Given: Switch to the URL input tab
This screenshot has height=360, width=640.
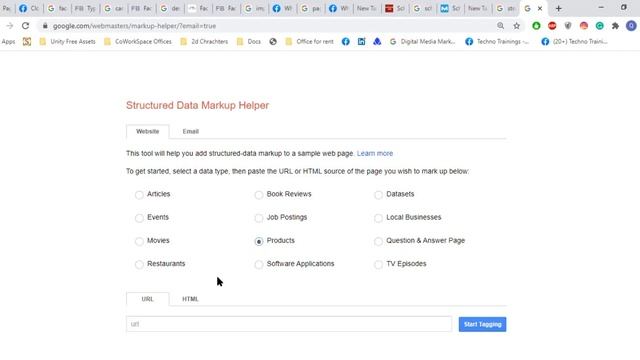Looking at the screenshot, I should tap(147, 299).
